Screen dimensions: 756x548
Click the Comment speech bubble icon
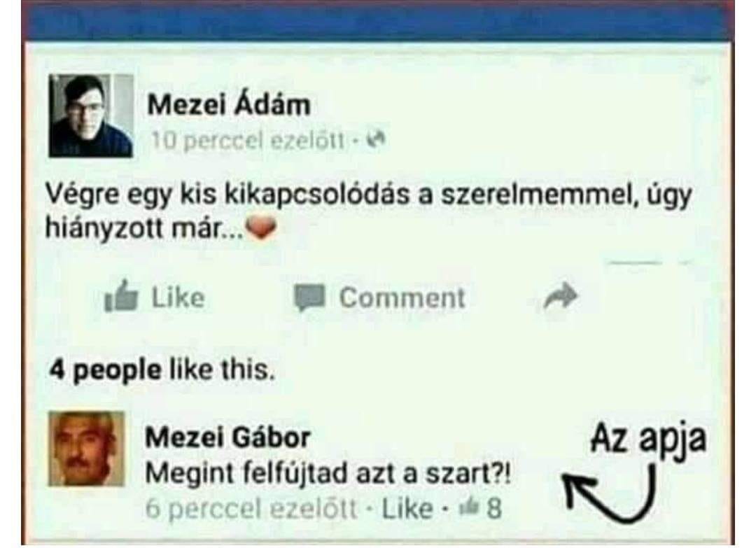[309, 297]
